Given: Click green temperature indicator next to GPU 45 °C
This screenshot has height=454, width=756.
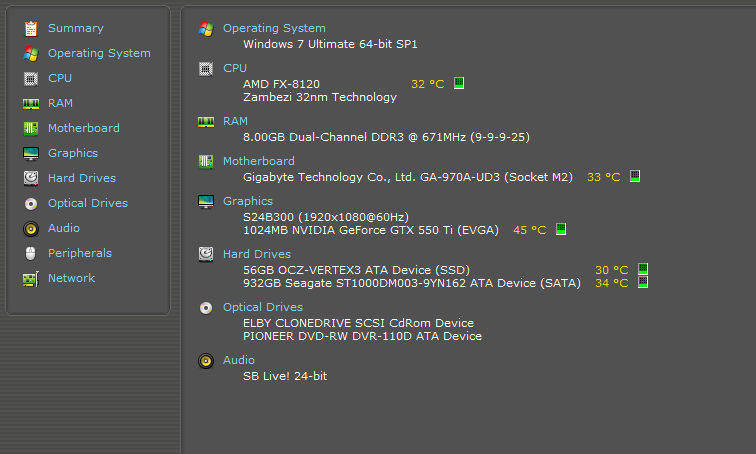Looking at the screenshot, I should (x=561, y=229).
